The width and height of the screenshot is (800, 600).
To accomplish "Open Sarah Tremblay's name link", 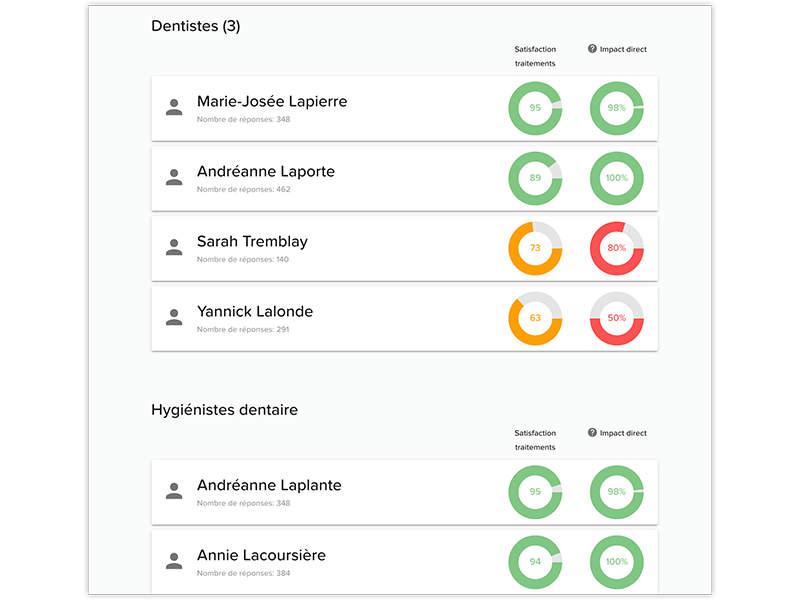I will click(x=252, y=241).
